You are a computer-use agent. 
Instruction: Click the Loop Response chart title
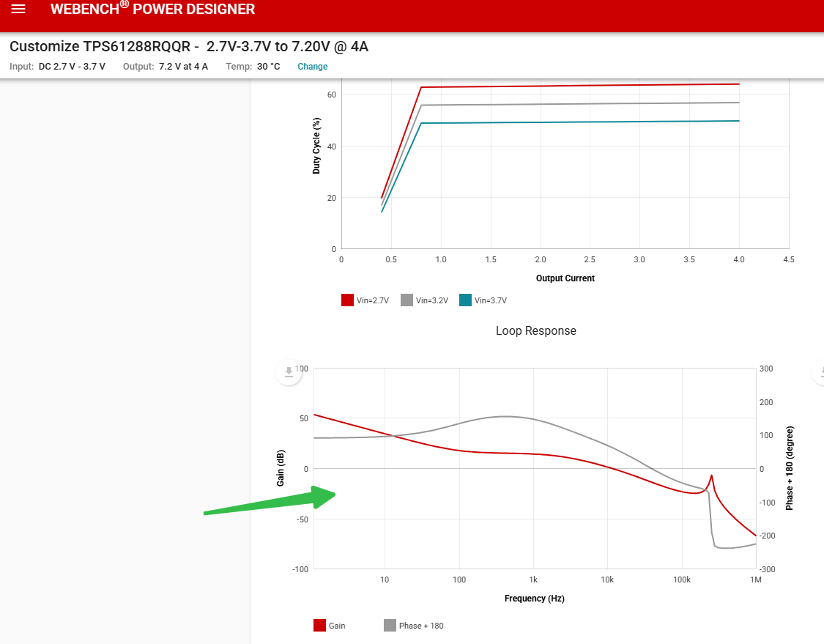tap(536, 330)
